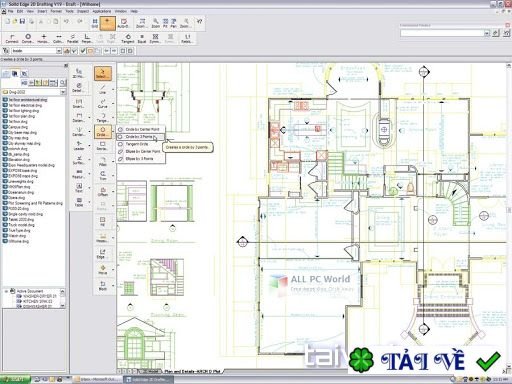Open the Fillet tool flyout arrow
512x384 pixels.
coord(113,161)
